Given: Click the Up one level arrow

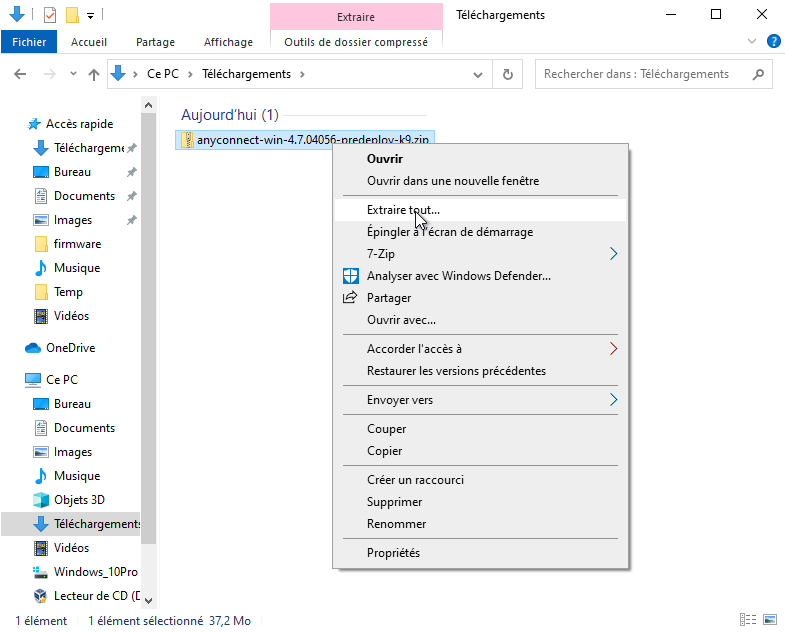Looking at the screenshot, I should (94, 74).
